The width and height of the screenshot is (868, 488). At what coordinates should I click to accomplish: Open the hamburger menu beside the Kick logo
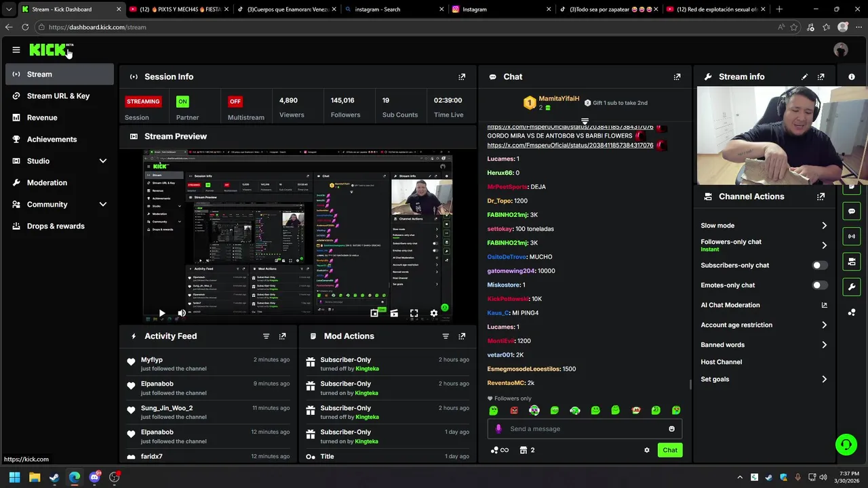(x=16, y=49)
